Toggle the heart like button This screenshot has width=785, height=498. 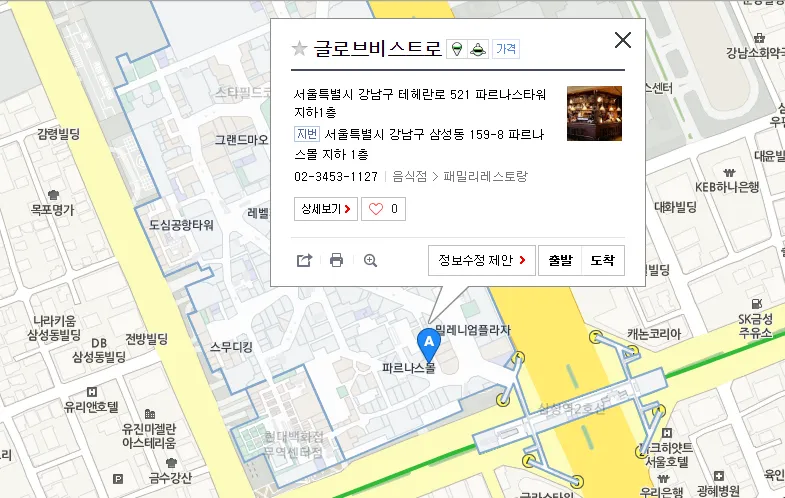point(383,209)
